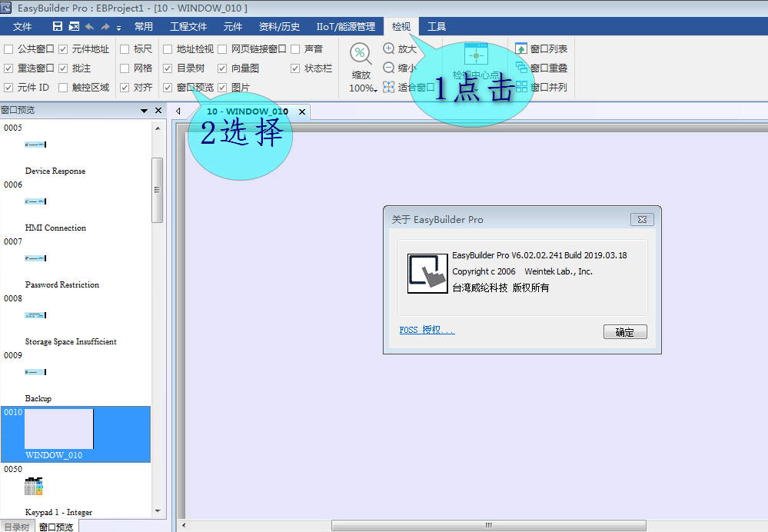Image resolution: width=768 pixels, height=532 pixels.
Task: Click the horizontal scrollbar thumb below canvas
Action: click(x=488, y=526)
